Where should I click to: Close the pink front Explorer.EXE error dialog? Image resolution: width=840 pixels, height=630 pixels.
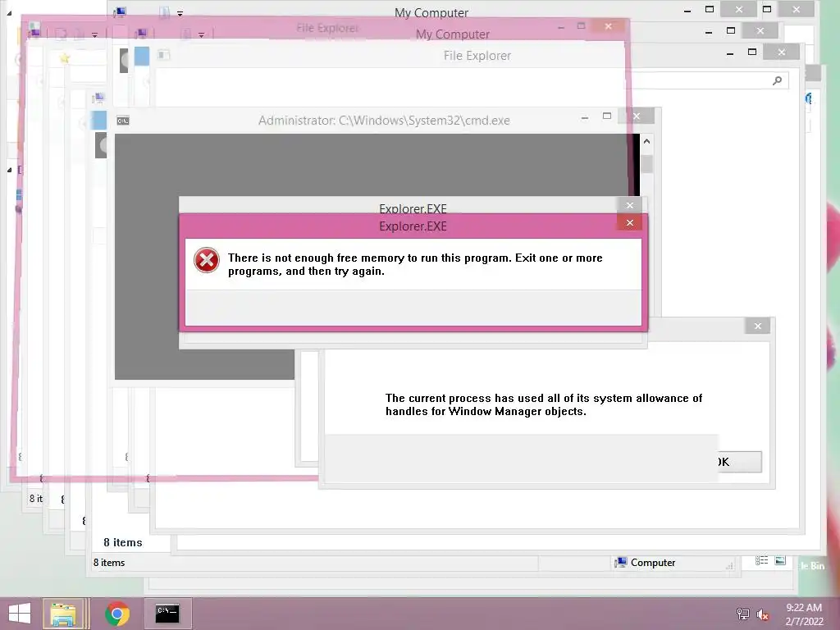coord(630,223)
